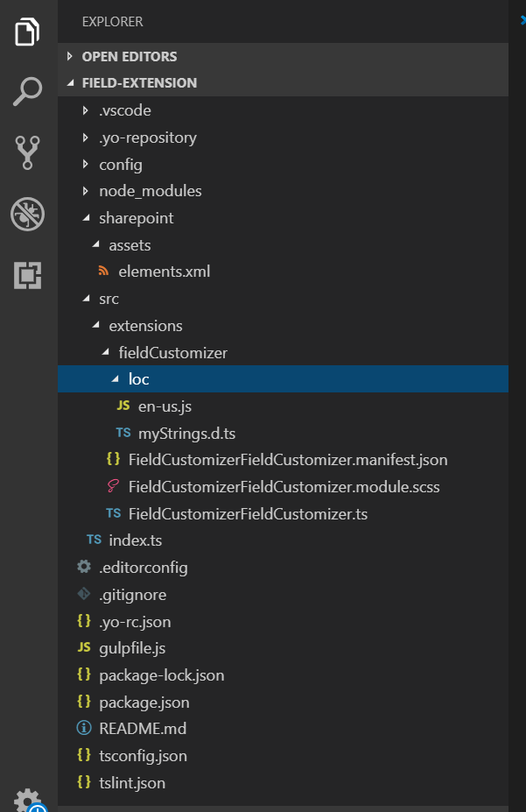Screen dimensions: 526x812
Task: Click the braces icon beside tslint.json
Action: [84, 782]
